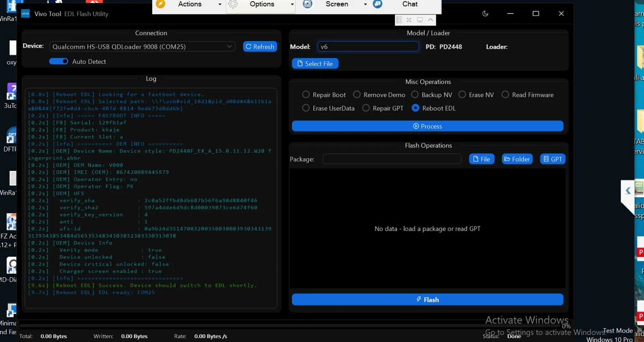Screen dimensions: 644x342
Task: Click the fullscreen icon on remote toolbar
Action: tap(409, 20)
